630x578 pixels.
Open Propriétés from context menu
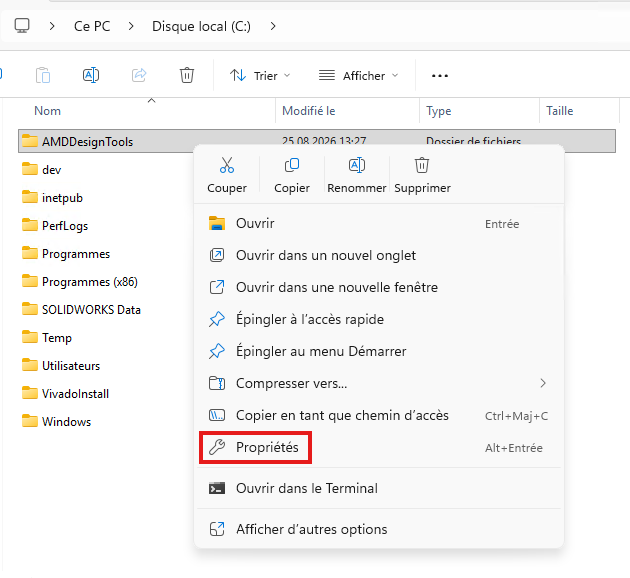[379, 447]
